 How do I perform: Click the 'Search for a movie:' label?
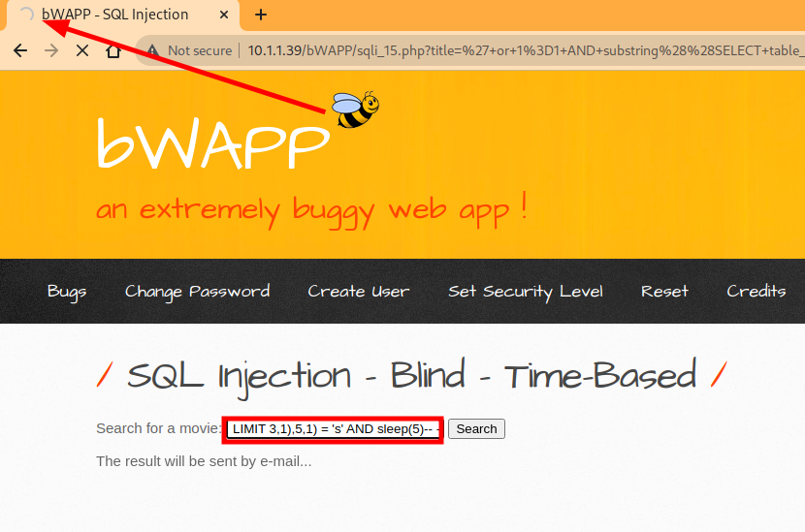tap(159, 428)
